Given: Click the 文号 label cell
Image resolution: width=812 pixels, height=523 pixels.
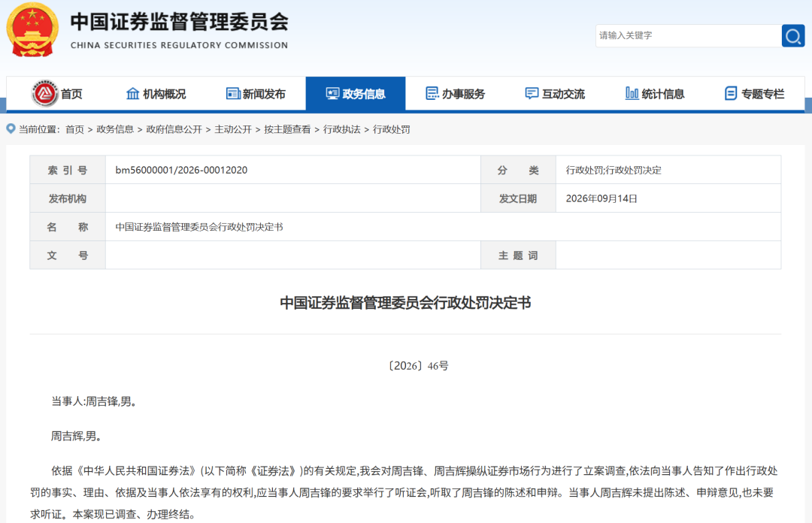Looking at the screenshot, I should click(x=68, y=255).
